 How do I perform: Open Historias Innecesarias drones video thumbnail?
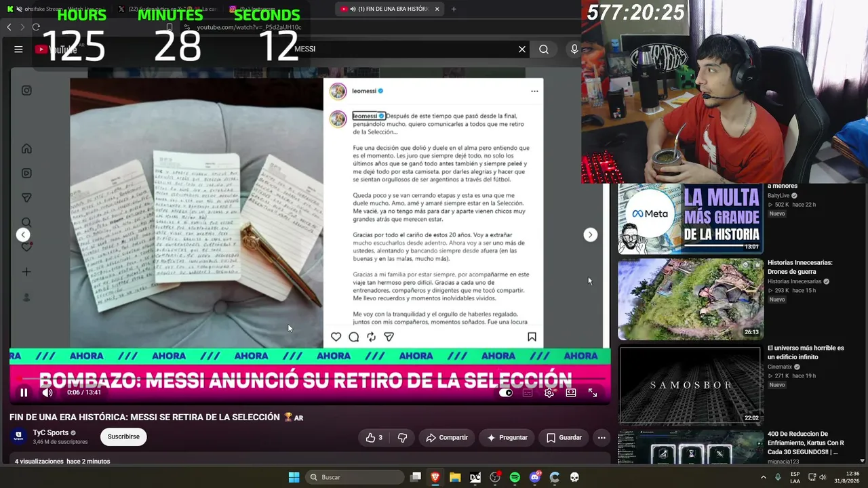690,299
